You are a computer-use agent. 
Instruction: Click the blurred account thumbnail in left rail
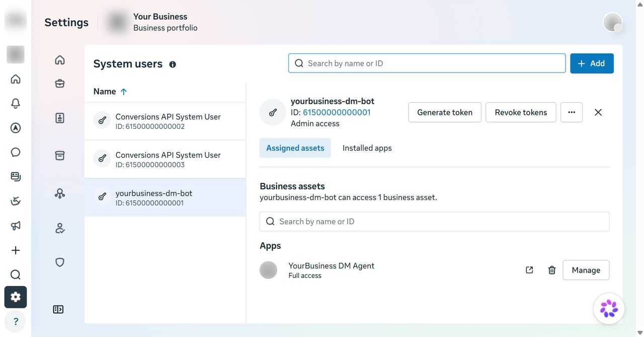[x=16, y=54]
